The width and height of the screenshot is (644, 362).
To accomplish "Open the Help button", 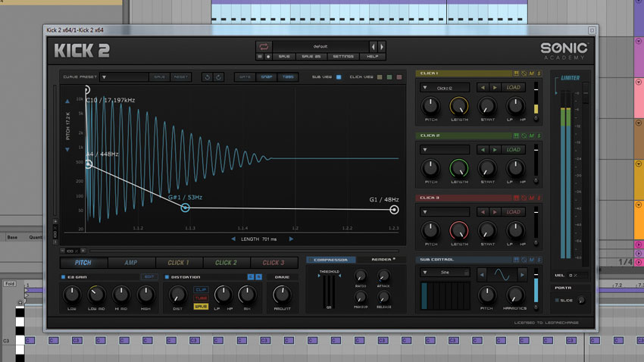I will [x=373, y=57].
